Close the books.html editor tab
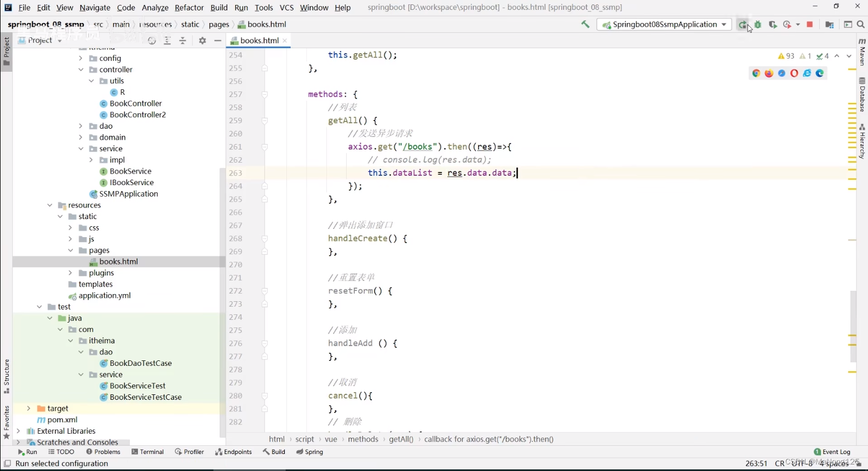 point(285,41)
